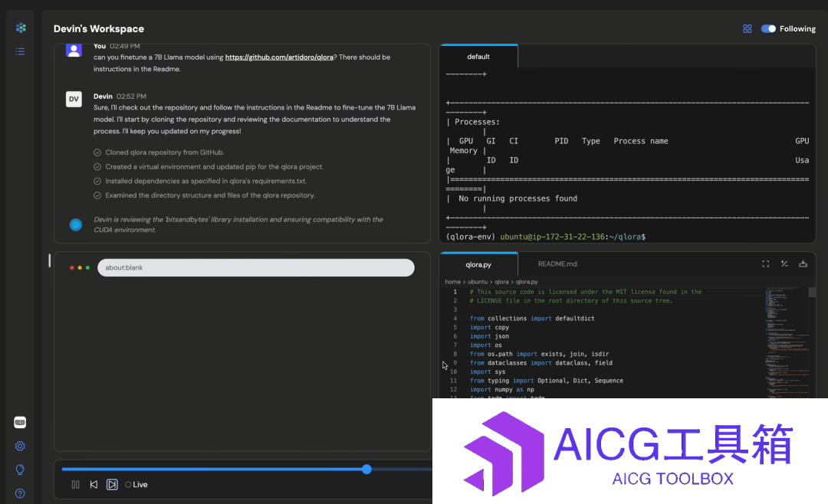Click the 'Devin's Workspace' title

(99, 29)
